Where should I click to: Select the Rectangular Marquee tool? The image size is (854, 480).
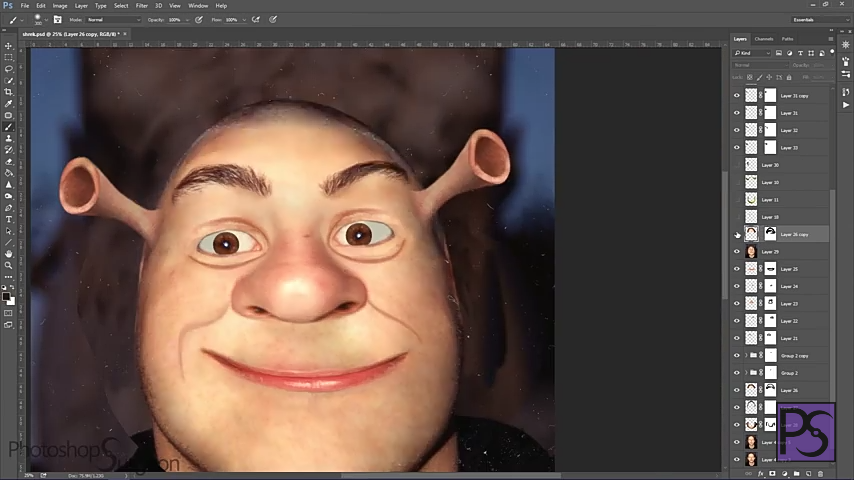coord(9,57)
